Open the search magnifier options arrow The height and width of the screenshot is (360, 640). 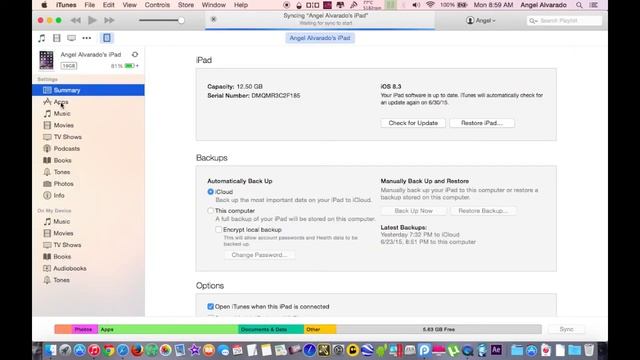[533, 21]
